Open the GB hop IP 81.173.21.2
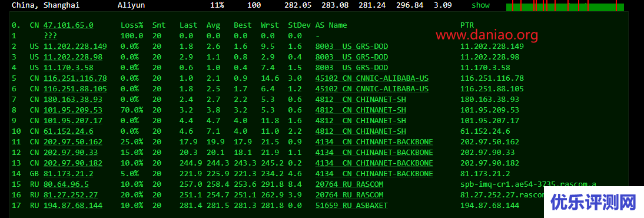This screenshot has height=218, width=644. click(x=68, y=174)
